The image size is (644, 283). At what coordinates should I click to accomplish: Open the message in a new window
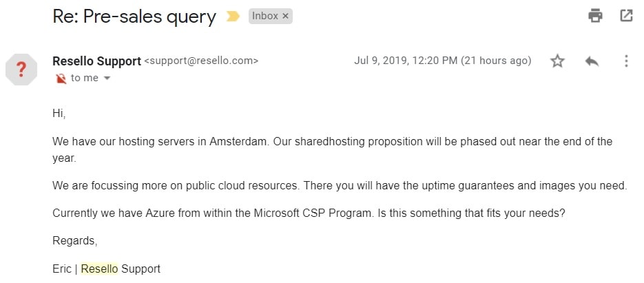click(x=626, y=16)
